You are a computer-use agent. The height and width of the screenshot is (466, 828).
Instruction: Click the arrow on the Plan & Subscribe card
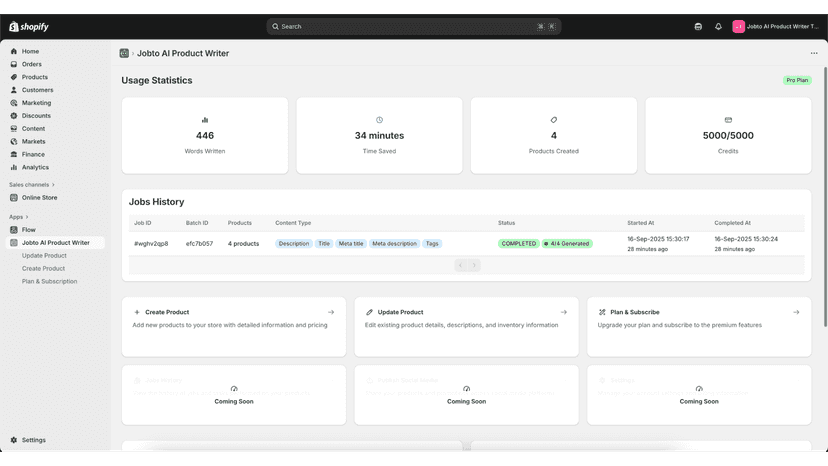tap(796, 312)
